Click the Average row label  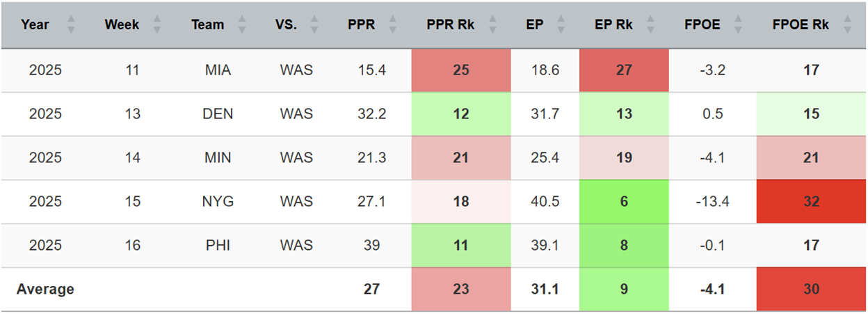(45, 289)
